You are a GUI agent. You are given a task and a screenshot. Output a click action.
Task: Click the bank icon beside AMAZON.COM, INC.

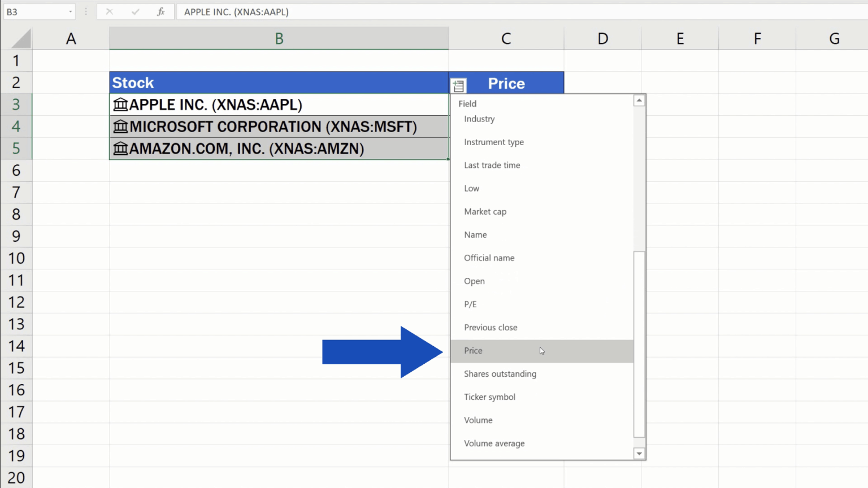(120, 149)
